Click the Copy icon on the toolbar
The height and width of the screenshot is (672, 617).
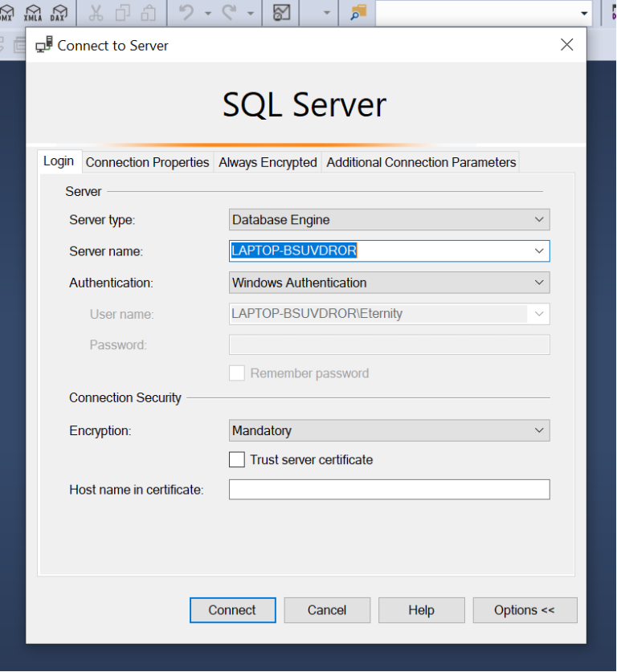click(122, 12)
